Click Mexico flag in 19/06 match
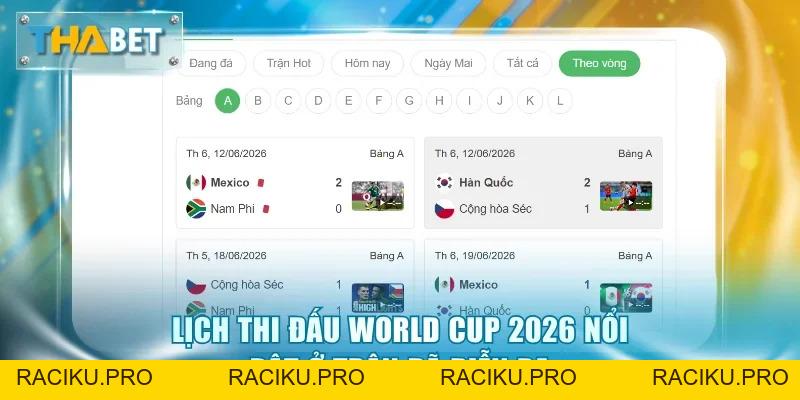 click(444, 285)
